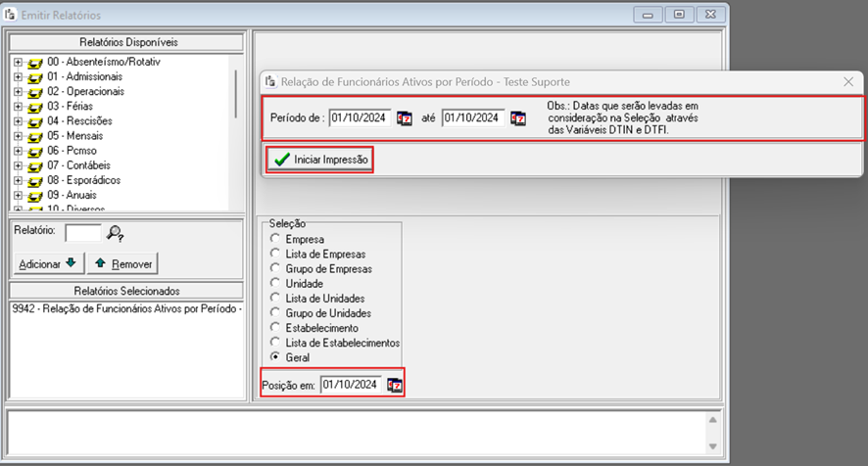Screen dimensions: 868x466
Task: Open calendar picker for Período de date
Action: [x=405, y=118]
